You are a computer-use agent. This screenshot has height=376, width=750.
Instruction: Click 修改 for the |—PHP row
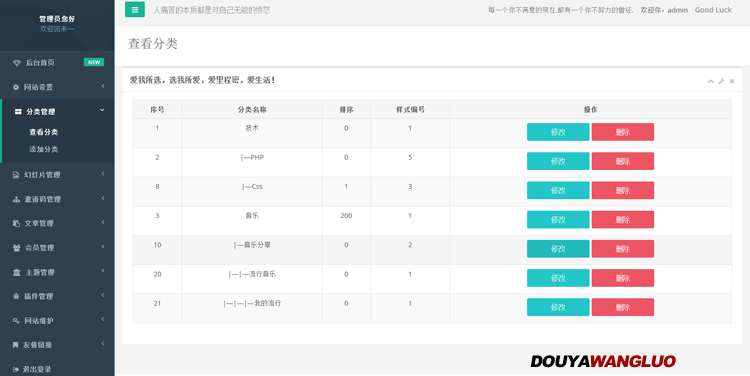(x=558, y=161)
